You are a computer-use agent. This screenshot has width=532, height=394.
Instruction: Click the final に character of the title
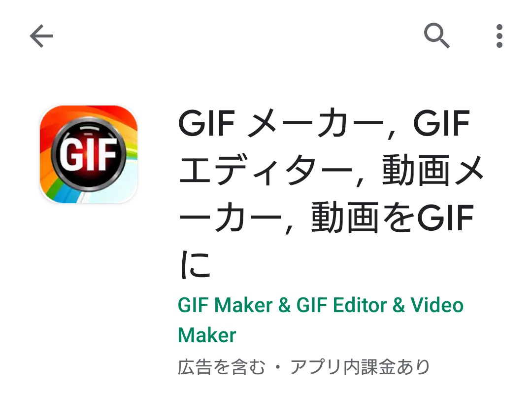point(196,265)
